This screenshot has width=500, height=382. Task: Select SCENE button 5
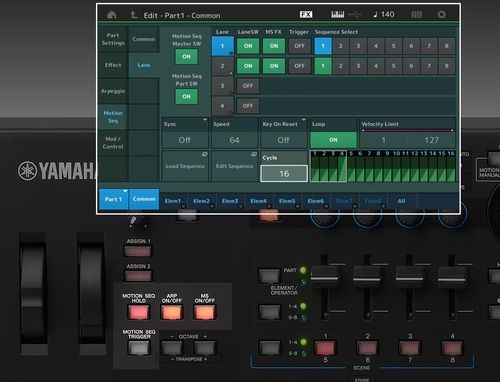point(325,348)
